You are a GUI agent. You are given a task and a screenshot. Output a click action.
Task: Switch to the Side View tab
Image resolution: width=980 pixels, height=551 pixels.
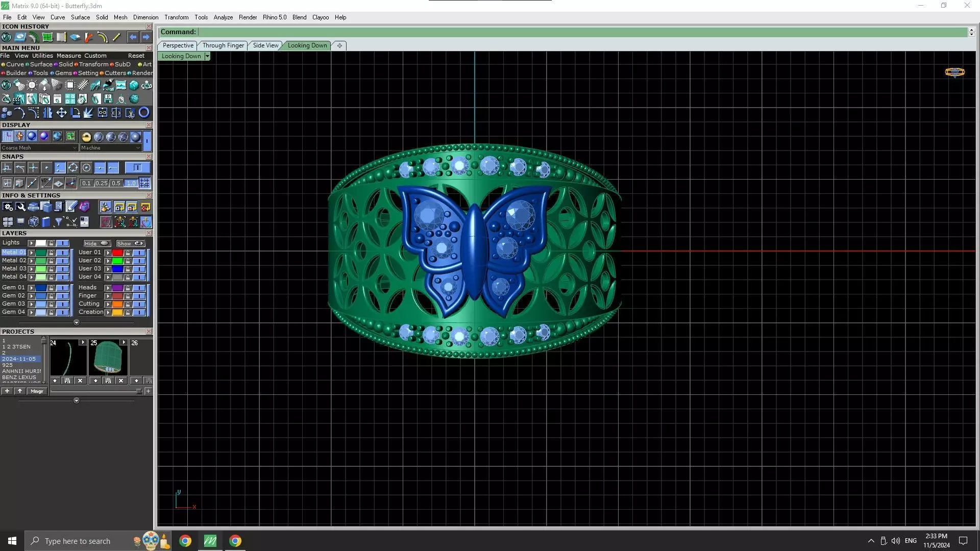click(265, 45)
